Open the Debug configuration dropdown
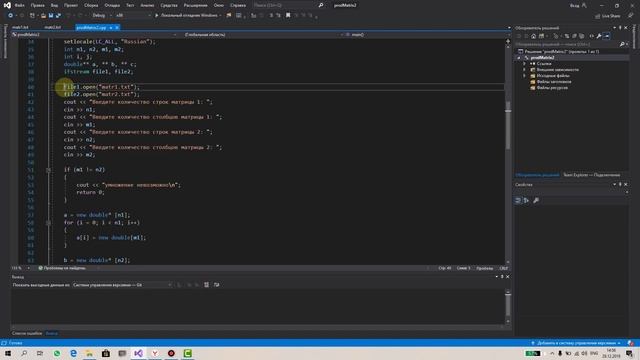 101,16
